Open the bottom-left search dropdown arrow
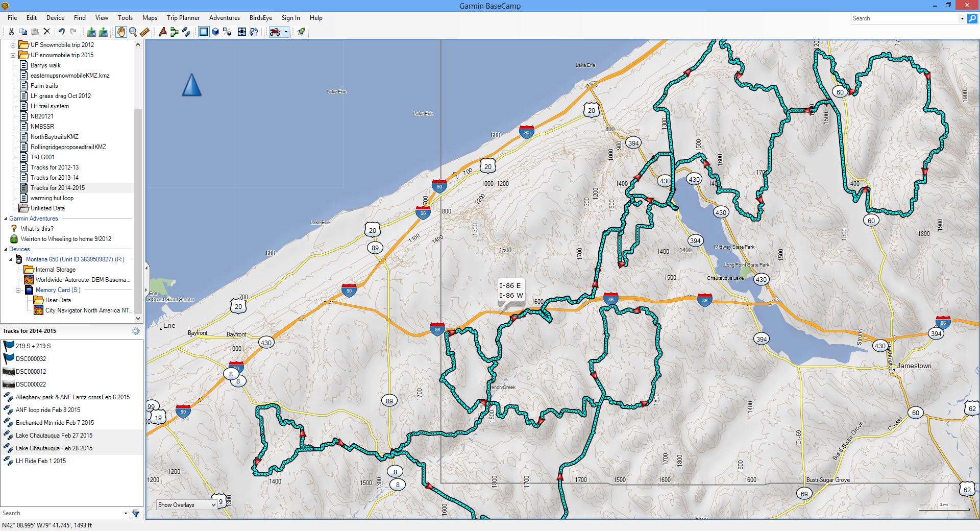 [126, 513]
